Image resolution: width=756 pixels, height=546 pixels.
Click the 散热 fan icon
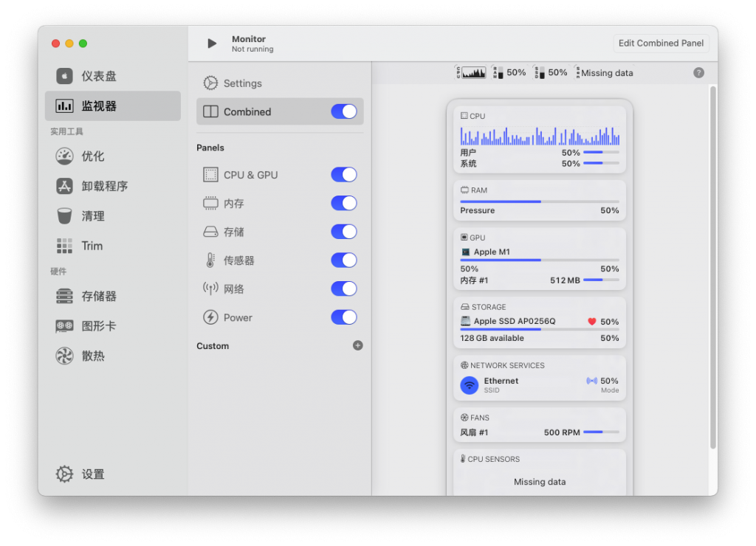pos(64,356)
